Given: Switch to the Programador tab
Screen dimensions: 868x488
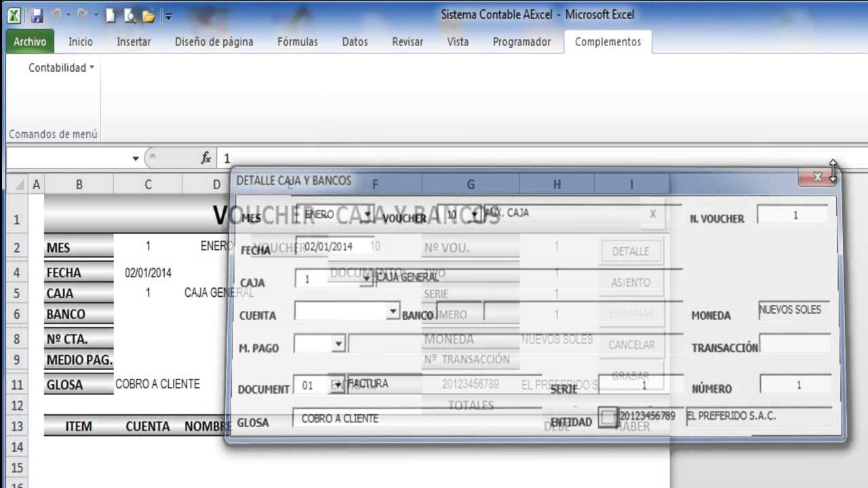Looking at the screenshot, I should (521, 42).
